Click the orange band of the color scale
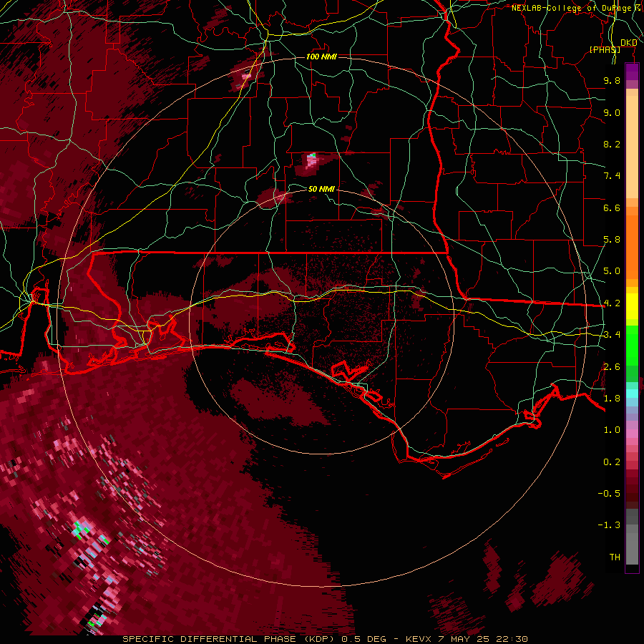Screen dimensions: 644x644 pyautogui.click(x=632, y=243)
